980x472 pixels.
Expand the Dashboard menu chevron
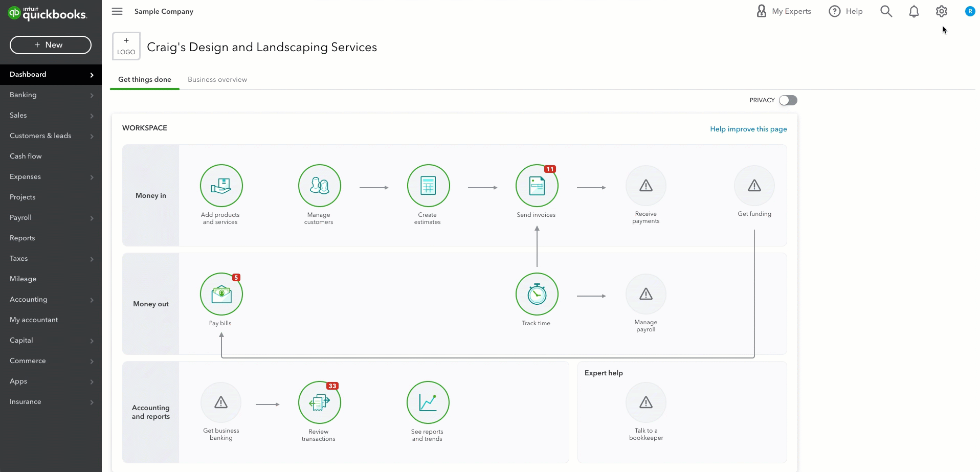(x=92, y=75)
